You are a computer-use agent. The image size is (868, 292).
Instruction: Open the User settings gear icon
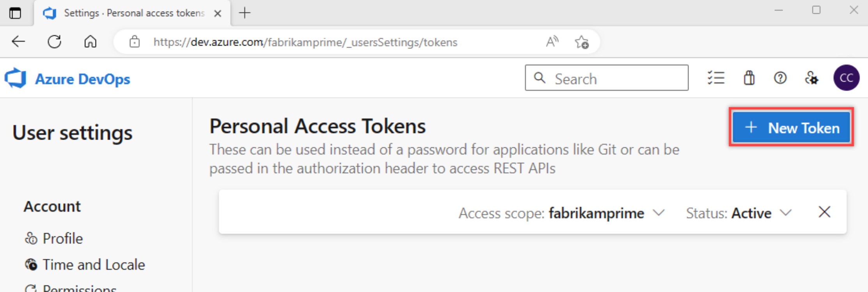(811, 78)
